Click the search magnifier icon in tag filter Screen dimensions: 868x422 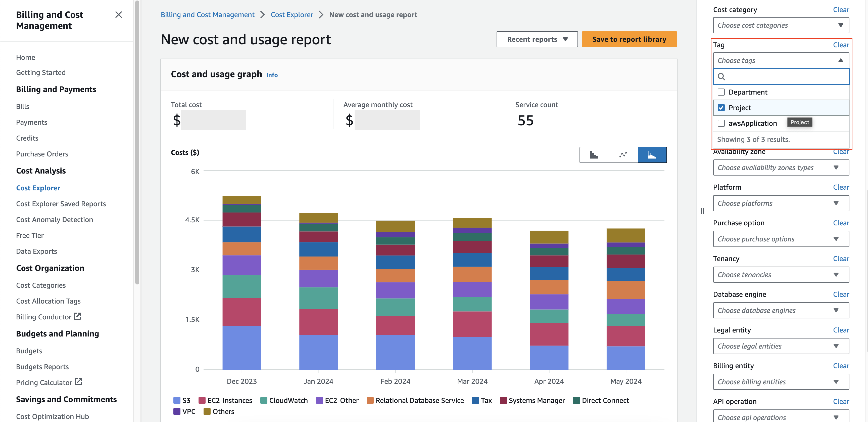pyautogui.click(x=721, y=76)
